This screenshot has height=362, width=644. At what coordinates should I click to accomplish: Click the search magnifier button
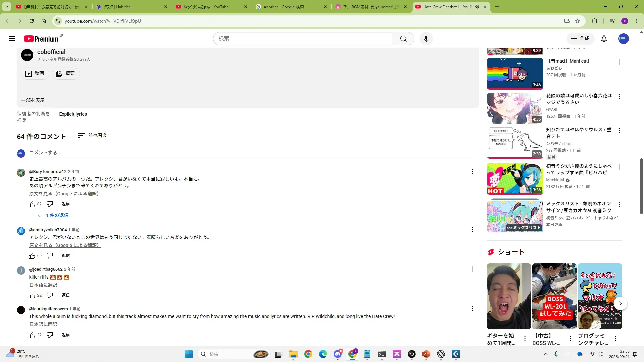coord(403,39)
